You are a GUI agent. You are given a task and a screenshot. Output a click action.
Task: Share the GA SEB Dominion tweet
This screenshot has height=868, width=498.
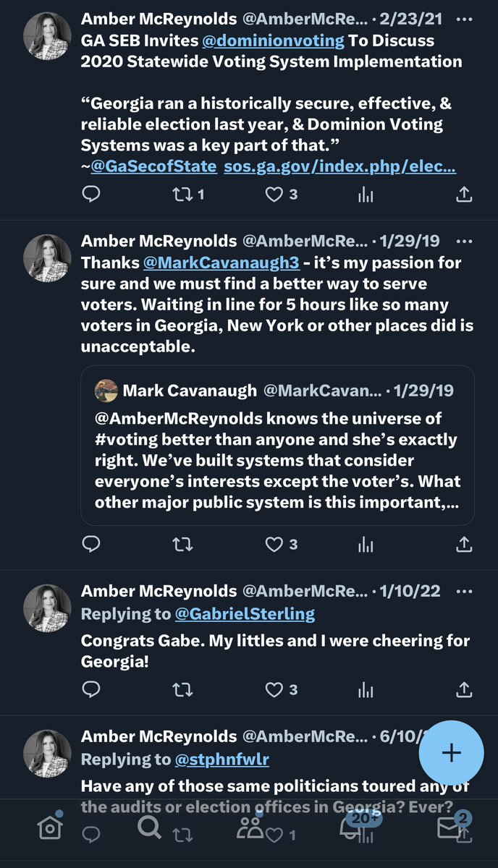tap(464, 194)
